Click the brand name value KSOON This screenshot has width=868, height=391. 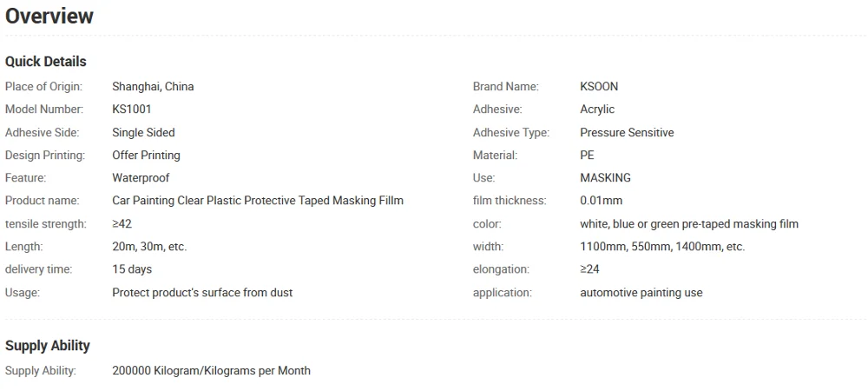click(x=599, y=87)
